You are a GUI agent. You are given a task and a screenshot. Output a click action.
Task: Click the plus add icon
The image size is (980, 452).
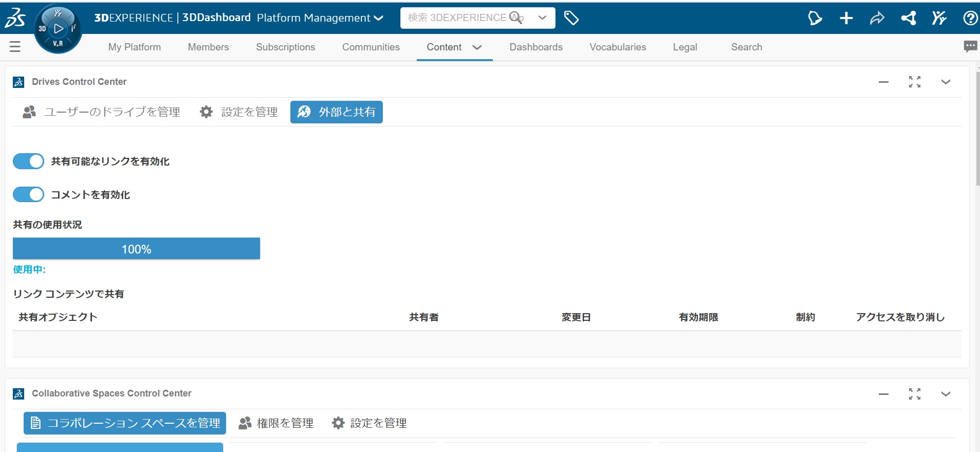click(x=846, y=18)
